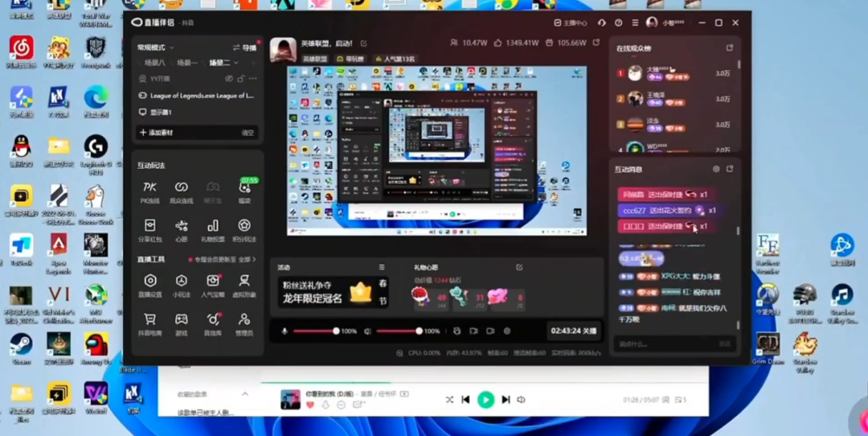Expand the scene list chevron after 场景二
This screenshot has width=868, height=436.
(236, 63)
